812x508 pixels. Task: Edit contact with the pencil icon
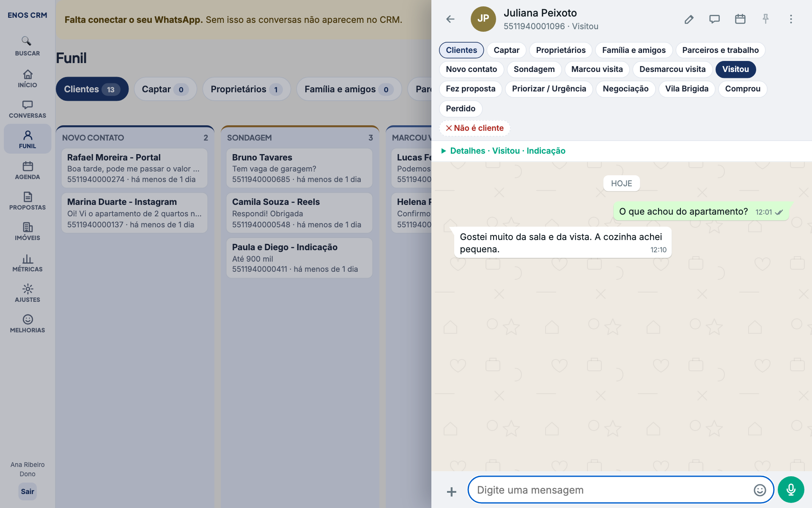point(689,19)
